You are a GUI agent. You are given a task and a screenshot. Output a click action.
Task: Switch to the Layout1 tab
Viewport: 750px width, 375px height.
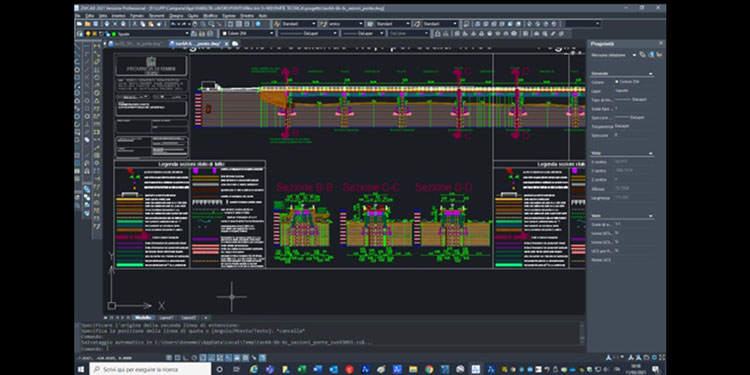[166, 318]
